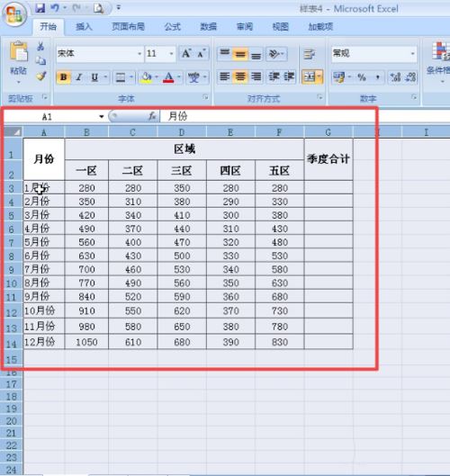Click the decrease decimal icon
Image resolution: width=450 pixels, height=476 pixels.
(x=410, y=77)
